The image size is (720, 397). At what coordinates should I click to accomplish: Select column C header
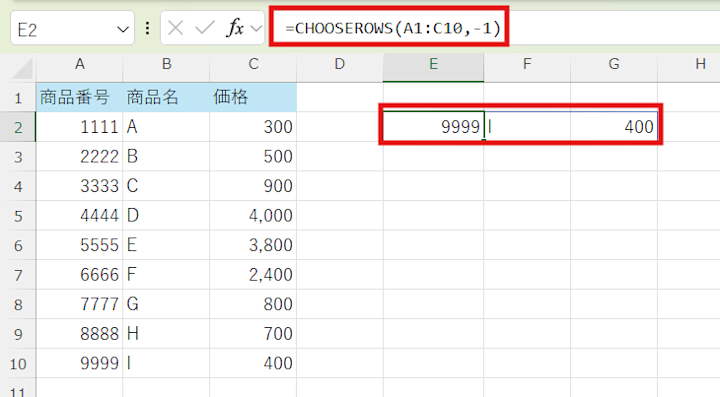point(253,64)
